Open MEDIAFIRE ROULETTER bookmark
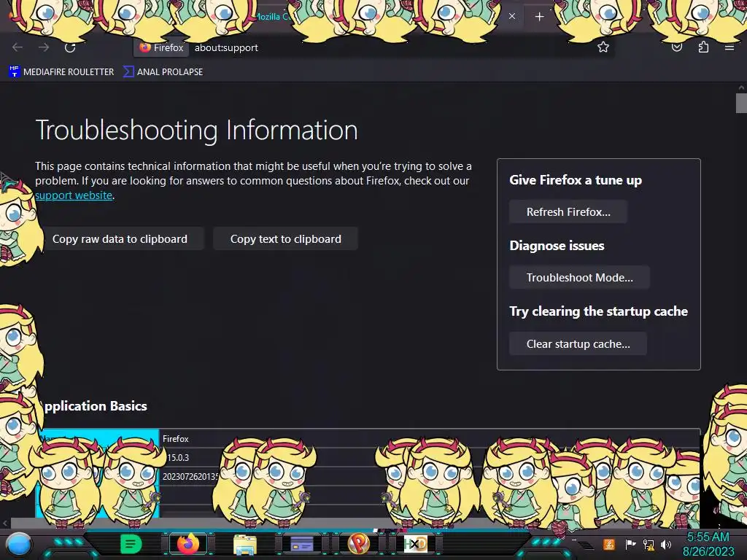Screen dimensions: 747x560 tap(61, 72)
